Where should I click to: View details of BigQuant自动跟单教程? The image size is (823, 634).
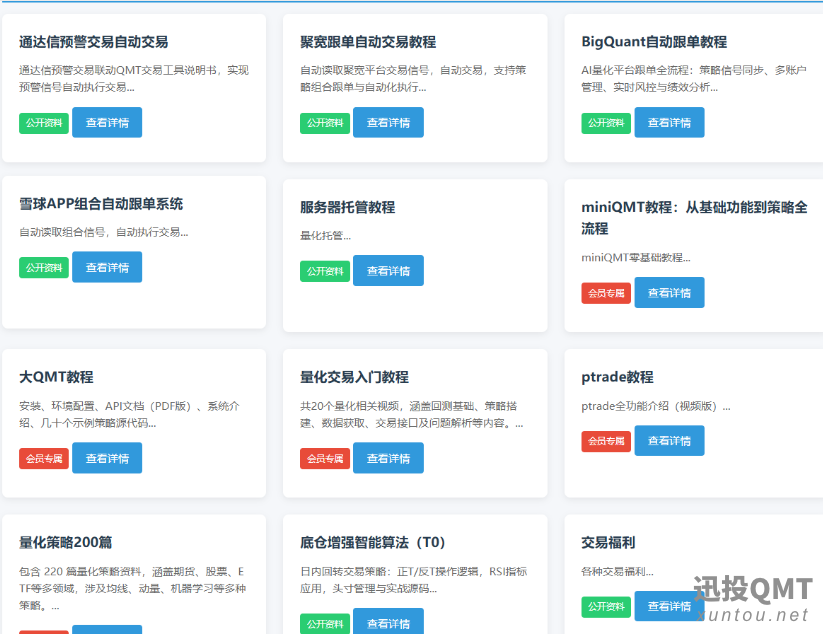[x=669, y=123]
